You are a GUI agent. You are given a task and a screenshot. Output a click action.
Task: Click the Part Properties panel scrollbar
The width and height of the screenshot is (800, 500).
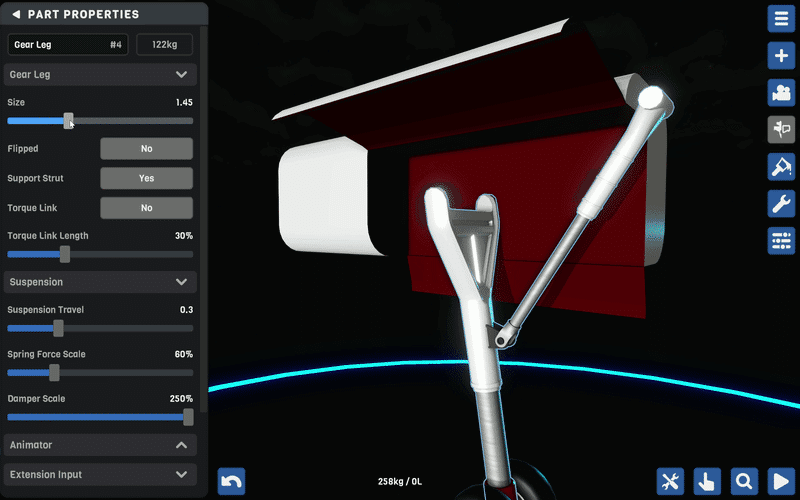point(204,219)
